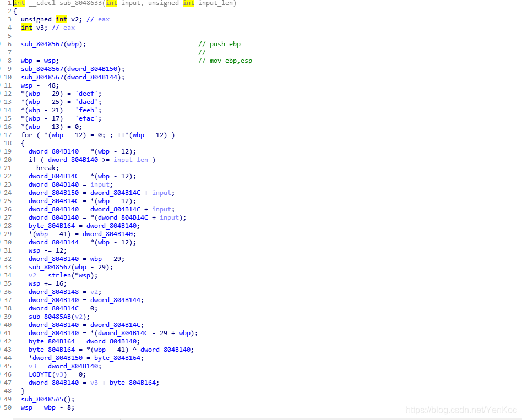522x420 pixels.
Task: Click strlen call on line 34
Action: click(73, 276)
